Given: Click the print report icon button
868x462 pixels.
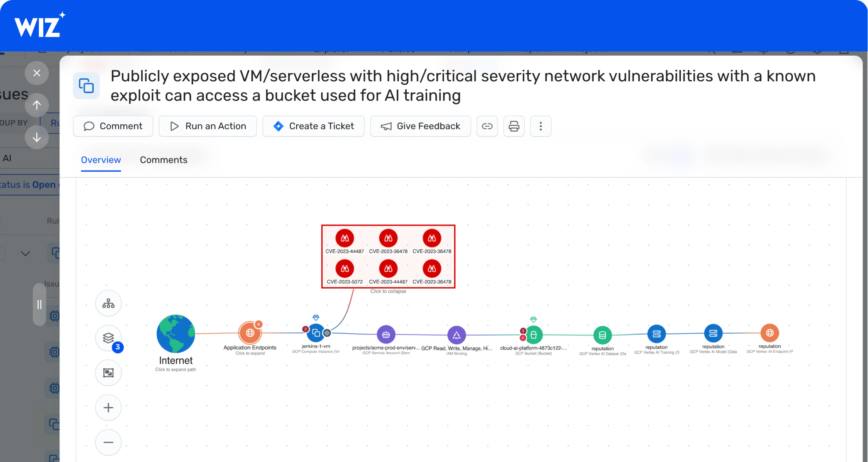Looking at the screenshot, I should (x=513, y=126).
